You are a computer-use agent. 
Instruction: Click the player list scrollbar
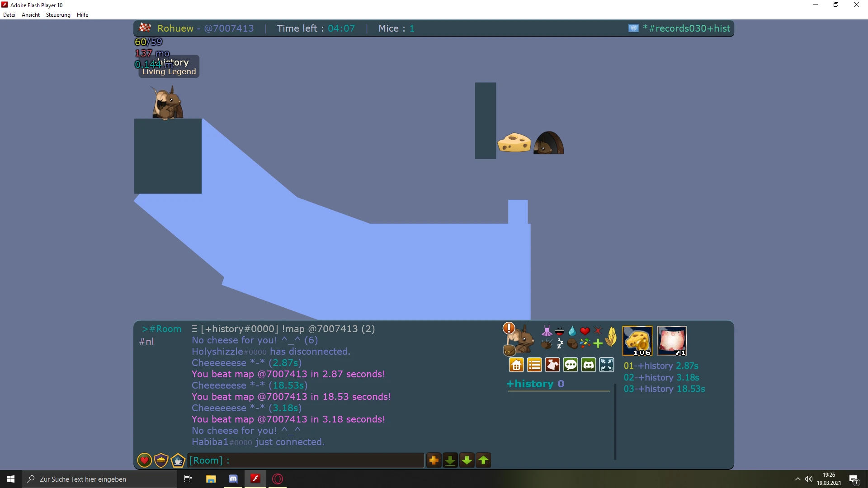[x=615, y=422]
